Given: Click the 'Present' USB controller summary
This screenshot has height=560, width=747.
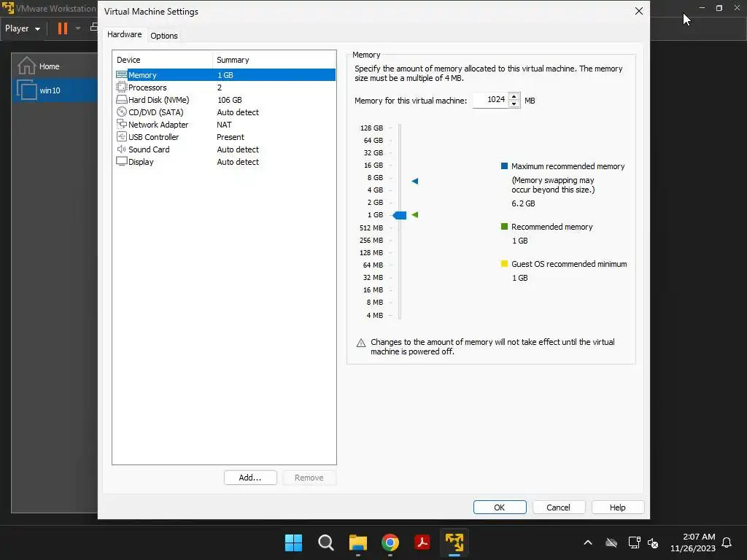Looking at the screenshot, I should click(x=231, y=136).
